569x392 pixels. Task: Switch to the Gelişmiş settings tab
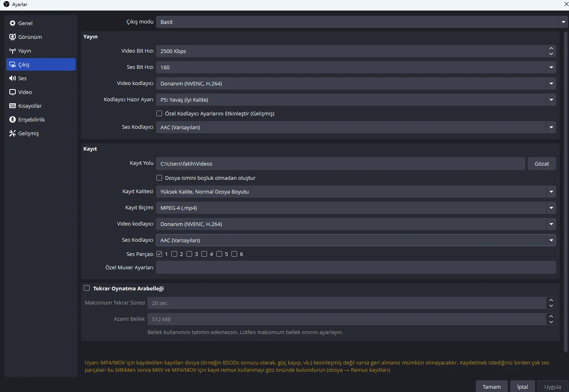coord(41,133)
